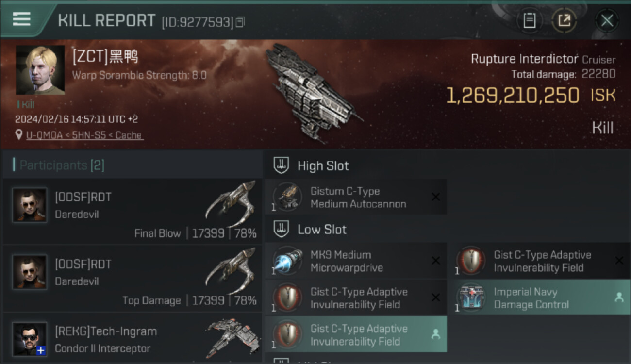The image size is (631, 364).
Task: Open the [ODSF]RDT Final Blow participant entry
Action: (132, 211)
